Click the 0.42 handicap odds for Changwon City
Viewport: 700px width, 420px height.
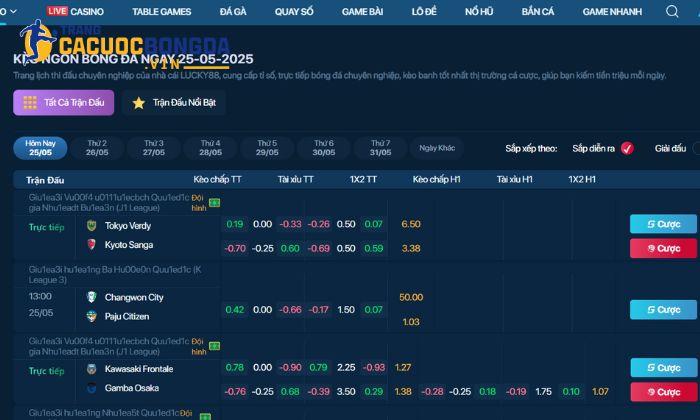[x=235, y=310]
